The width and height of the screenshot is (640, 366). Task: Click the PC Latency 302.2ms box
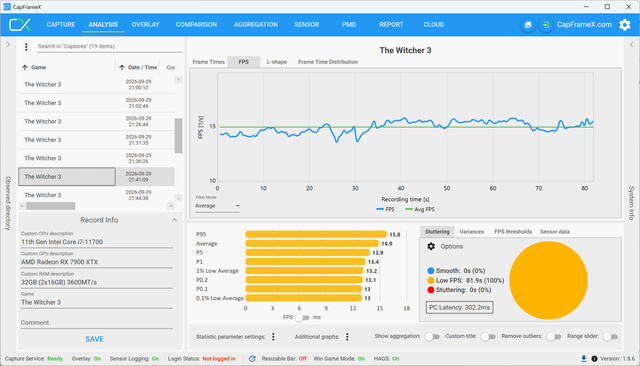pyautogui.click(x=460, y=308)
